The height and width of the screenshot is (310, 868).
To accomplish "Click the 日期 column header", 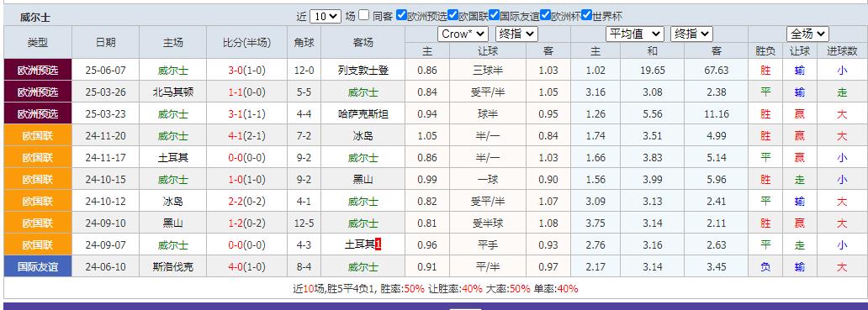I will point(106,43).
